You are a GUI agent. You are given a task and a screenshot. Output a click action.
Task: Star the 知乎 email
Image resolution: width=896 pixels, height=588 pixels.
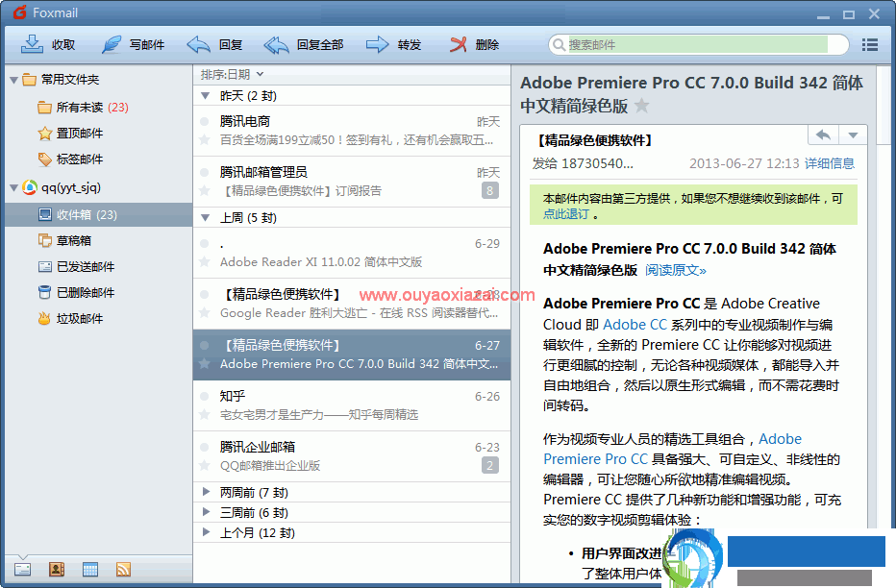pyautogui.click(x=204, y=413)
